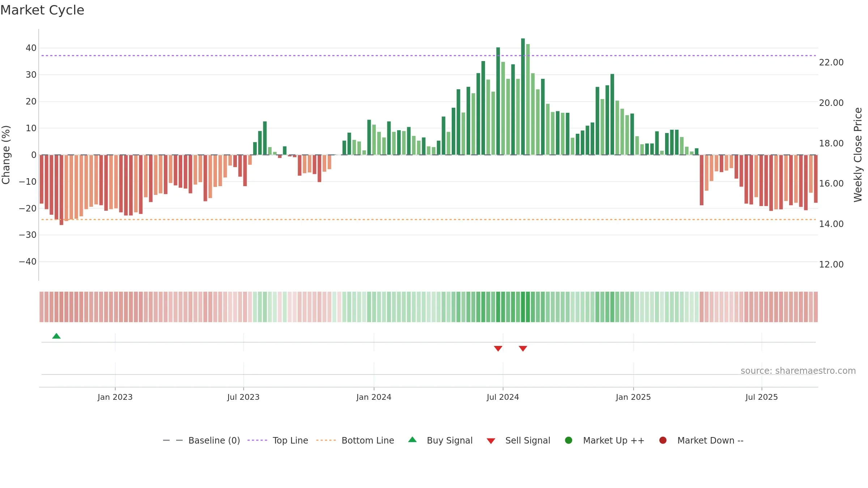Image resolution: width=868 pixels, height=488 pixels.
Task: Toggle the Buy Signal legend entry
Action: 440,440
